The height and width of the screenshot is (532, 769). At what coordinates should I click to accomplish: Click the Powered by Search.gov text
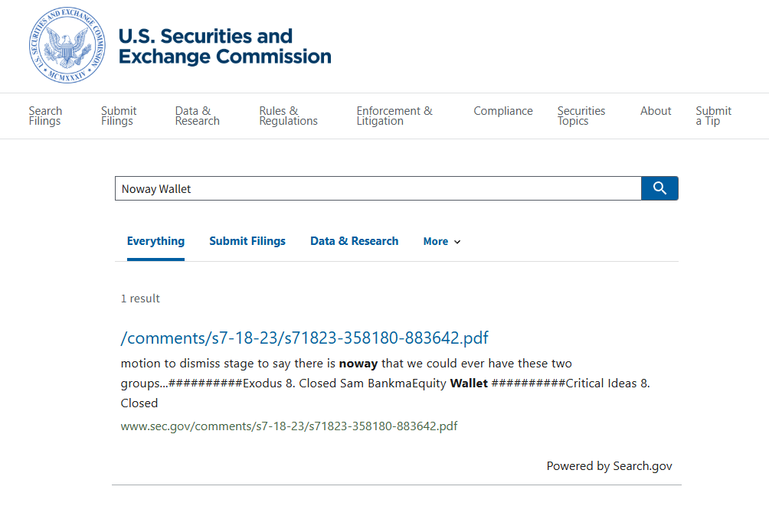point(609,466)
